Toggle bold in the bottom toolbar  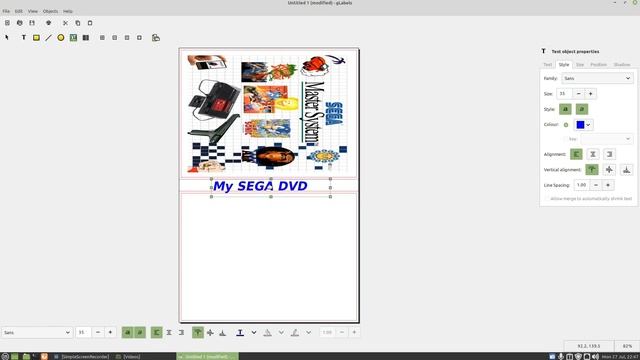(127, 333)
